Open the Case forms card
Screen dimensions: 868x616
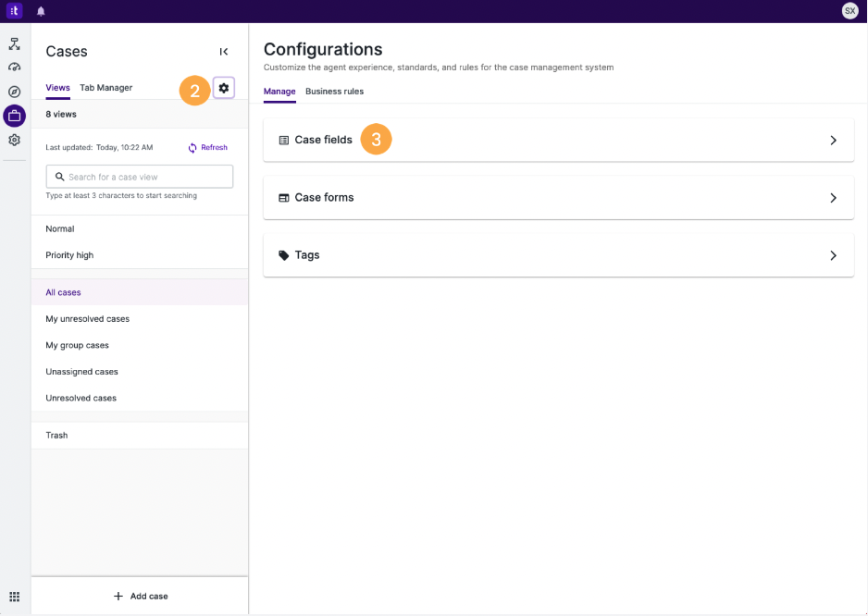559,198
